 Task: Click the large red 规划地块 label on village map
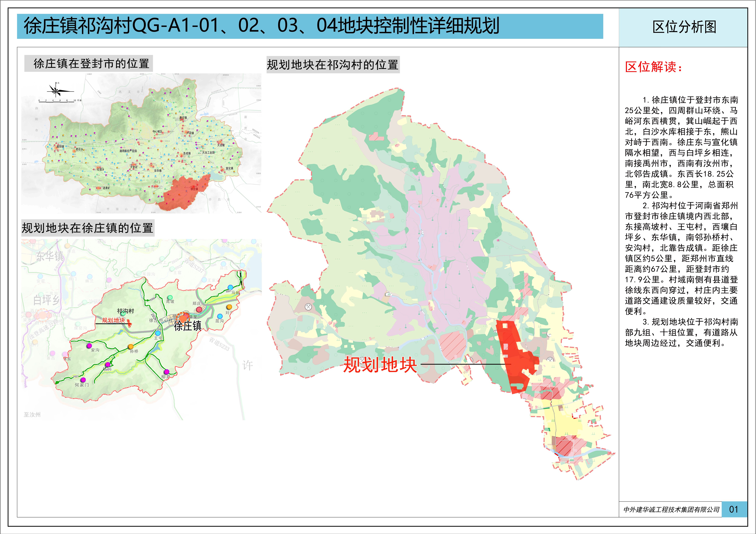coord(380,364)
